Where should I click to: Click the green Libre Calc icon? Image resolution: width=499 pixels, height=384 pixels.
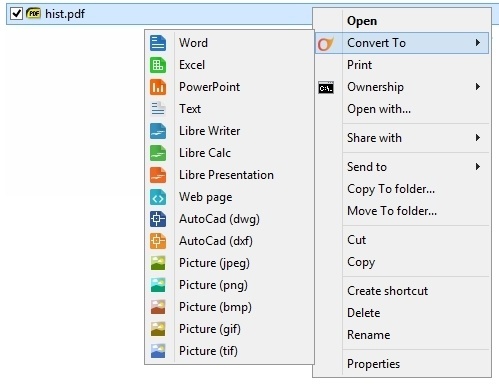158,153
